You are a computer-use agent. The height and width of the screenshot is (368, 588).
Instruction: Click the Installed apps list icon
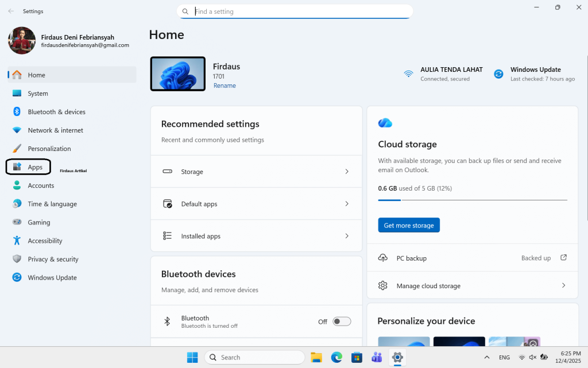[167, 236]
